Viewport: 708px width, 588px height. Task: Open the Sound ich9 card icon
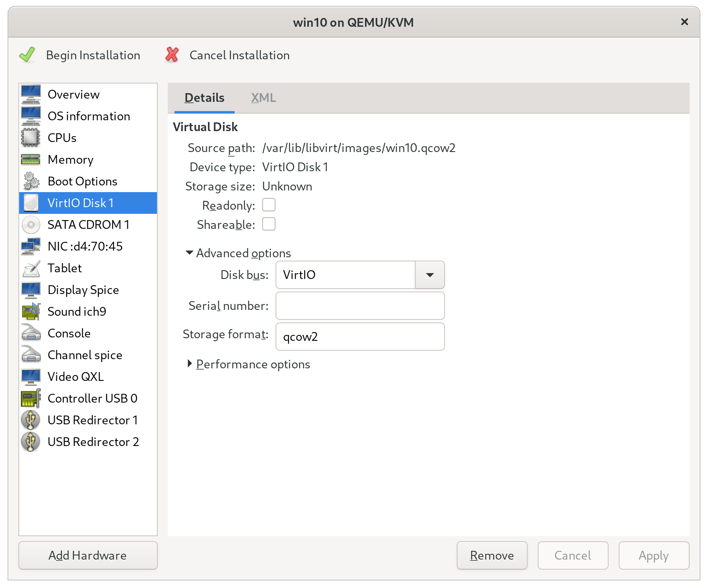(31, 312)
